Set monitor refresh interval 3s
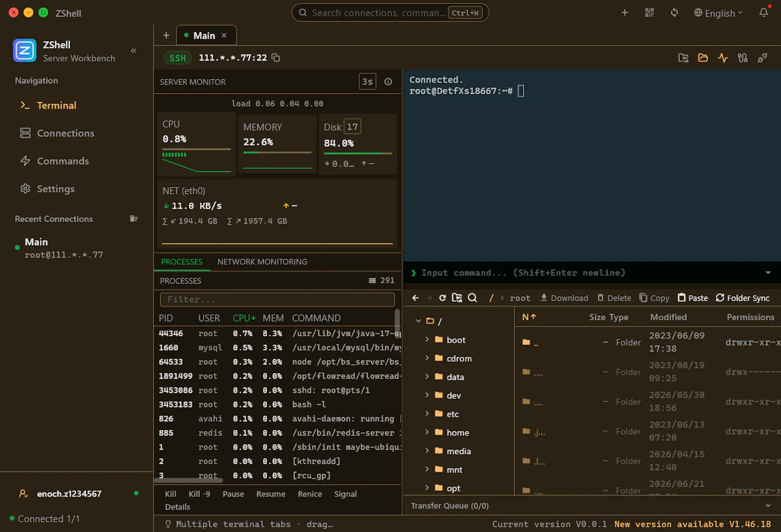Viewport: 781px width, 532px height. click(x=368, y=82)
